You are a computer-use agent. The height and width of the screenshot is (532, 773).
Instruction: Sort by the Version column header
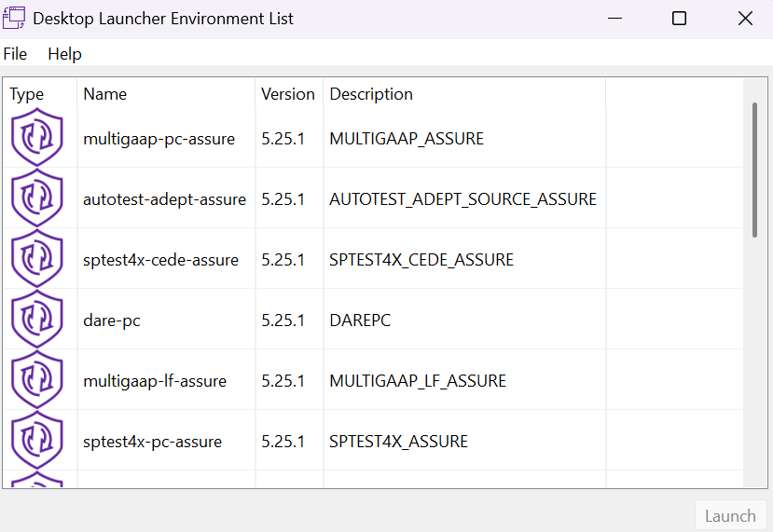(x=289, y=93)
